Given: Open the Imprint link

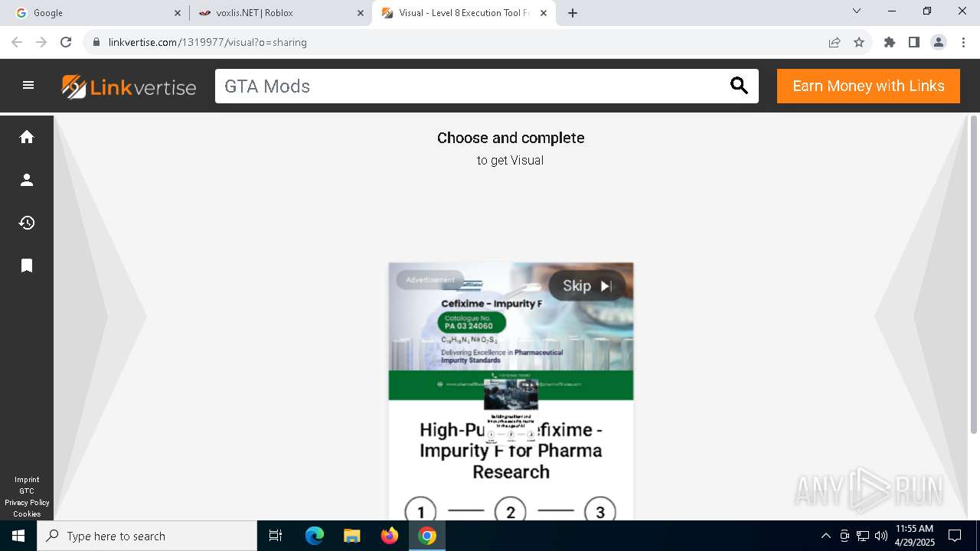Looking at the screenshot, I should click(27, 480).
